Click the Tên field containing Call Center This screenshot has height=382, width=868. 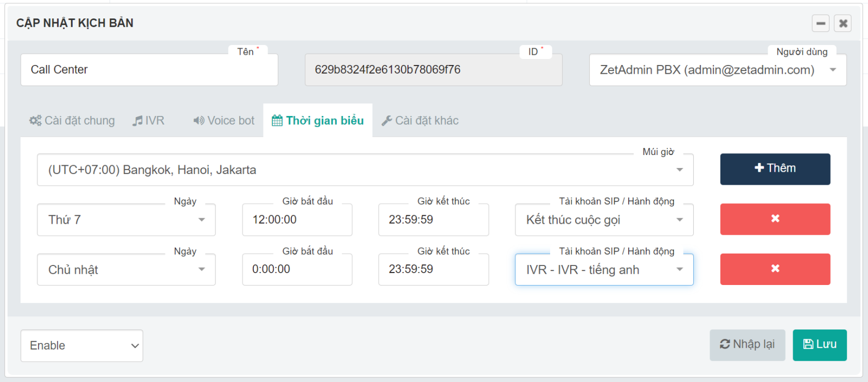[149, 70]
